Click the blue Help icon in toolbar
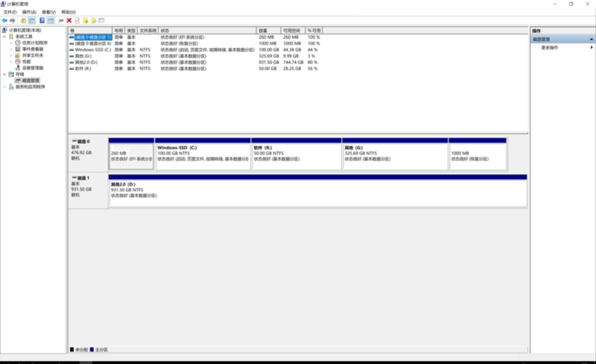Image resolution: width=596 pixels, height=364 pixels. [x=42, y=20]
